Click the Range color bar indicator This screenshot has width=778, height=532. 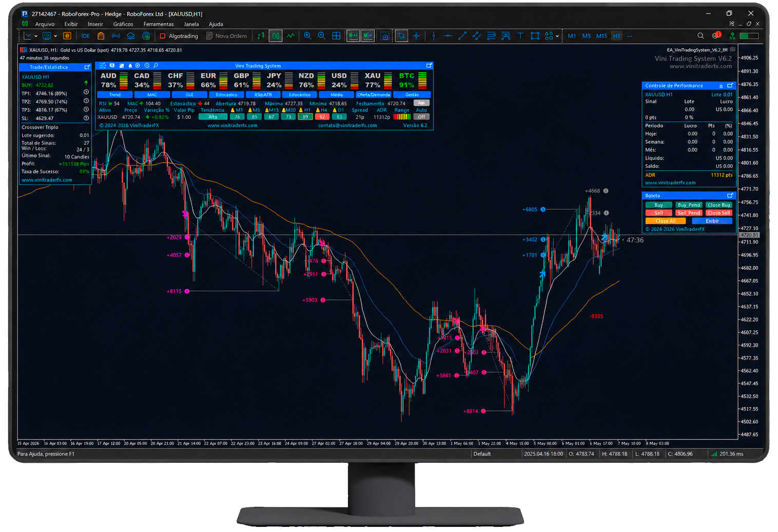tap(402, 117)
